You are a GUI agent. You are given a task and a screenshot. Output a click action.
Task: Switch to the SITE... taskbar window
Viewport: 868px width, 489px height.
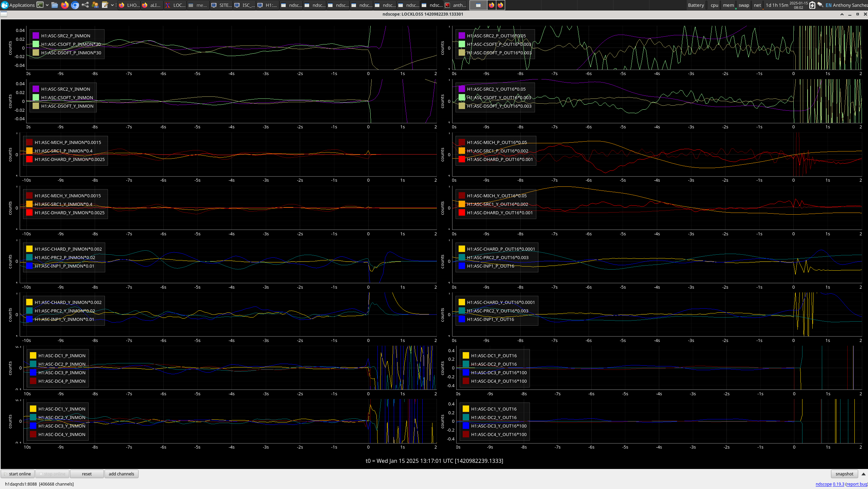[221, 5]
